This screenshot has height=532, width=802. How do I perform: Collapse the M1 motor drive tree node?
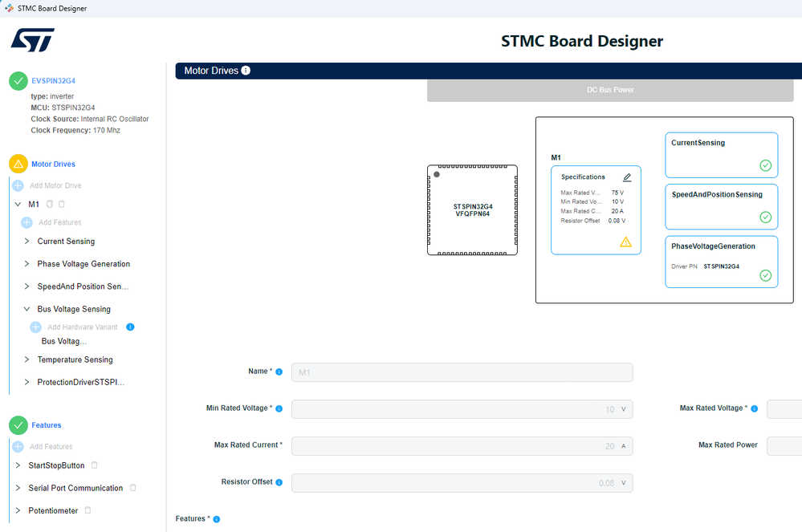(x=18, y=204)
